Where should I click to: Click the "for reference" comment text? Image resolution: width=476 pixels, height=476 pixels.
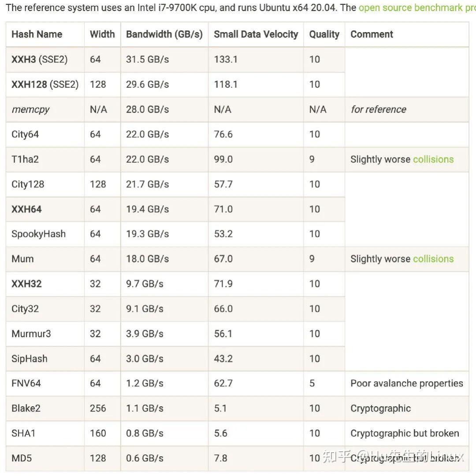[x=378, y=109]
